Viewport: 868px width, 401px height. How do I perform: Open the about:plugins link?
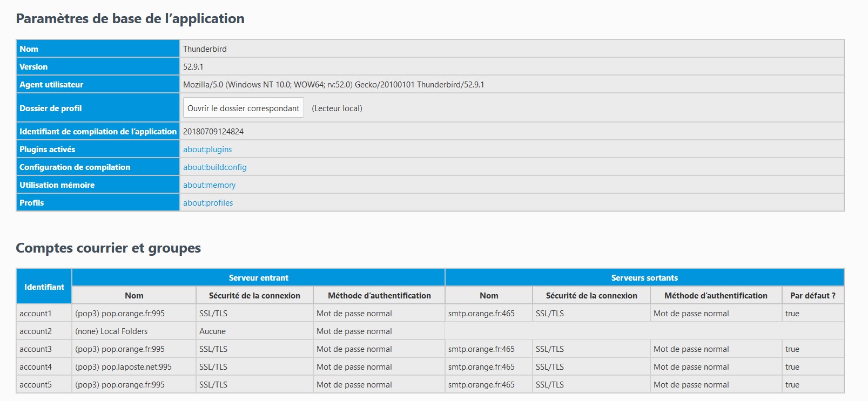point(207,149)
